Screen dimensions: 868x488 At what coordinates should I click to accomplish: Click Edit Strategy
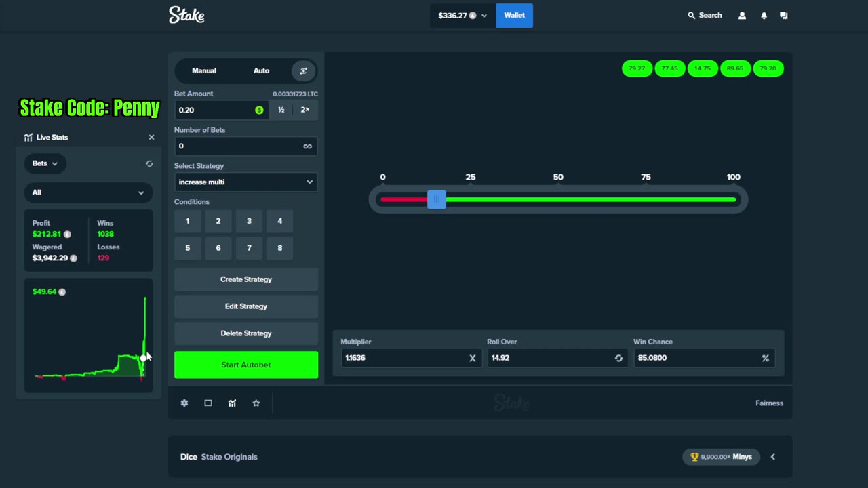(246, 306)
